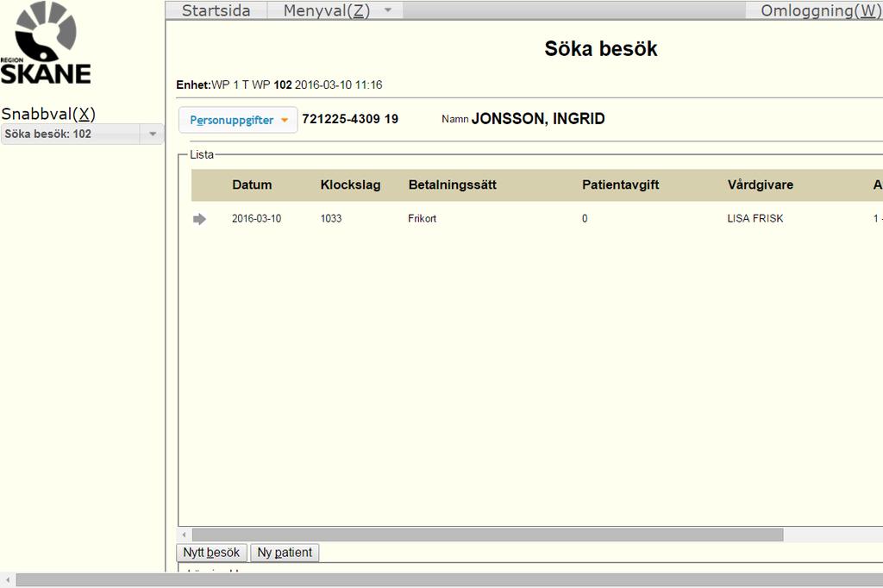This screenshot has height=588, width=883.
Task: Sort by the Klockslag column header
Action: tap(350, 185)
